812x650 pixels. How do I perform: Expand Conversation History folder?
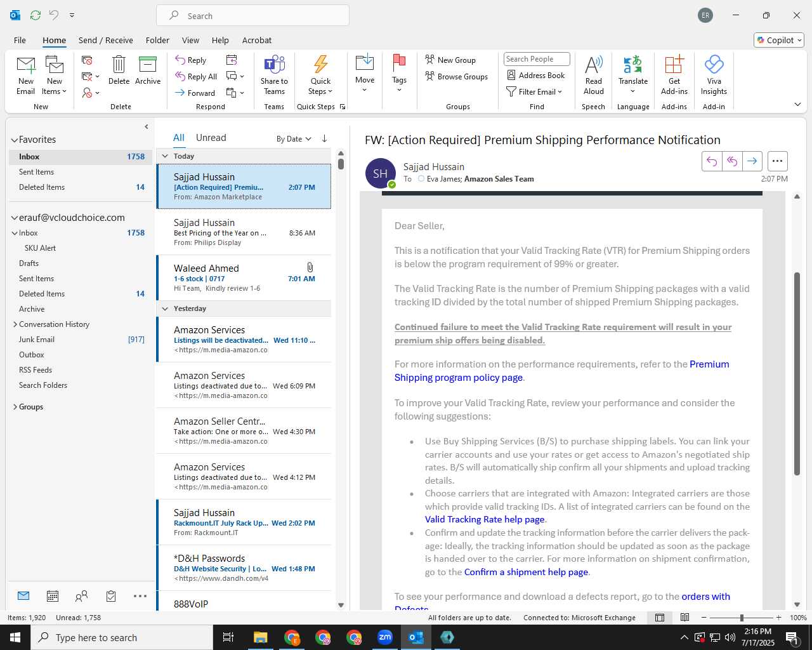tap(15, 324)
